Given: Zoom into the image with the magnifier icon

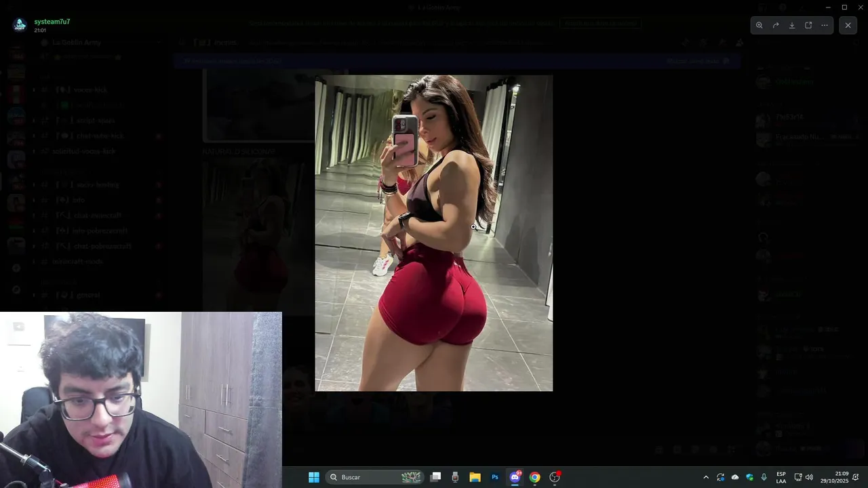Looking at the screenshot, I should pos(759,25).
